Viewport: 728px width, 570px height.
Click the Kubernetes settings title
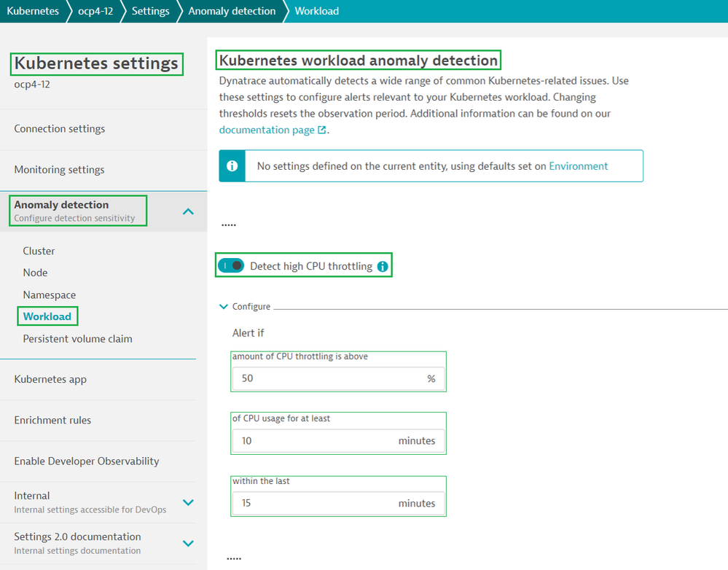(x=96, y=63)
